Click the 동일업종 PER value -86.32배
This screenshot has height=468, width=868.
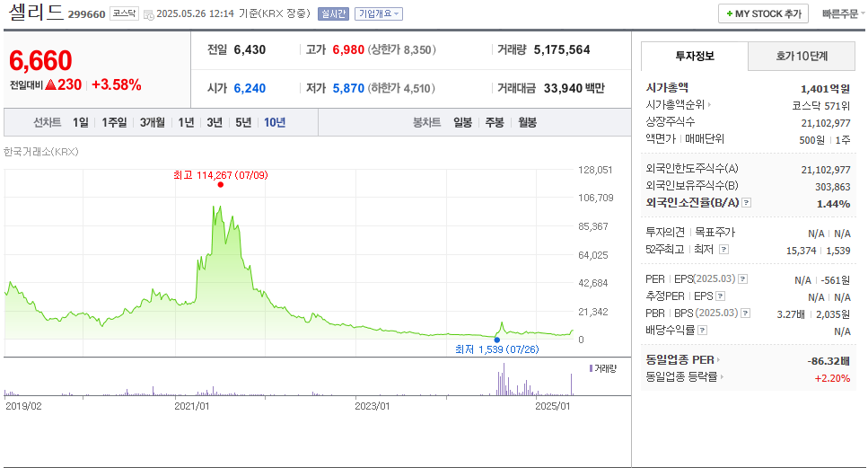[x=829, y=361]
